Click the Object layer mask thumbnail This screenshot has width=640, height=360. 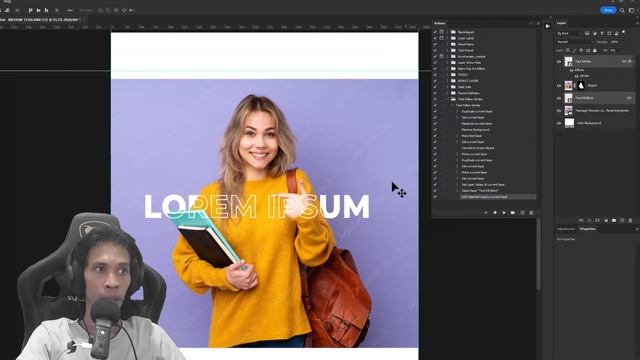pyautogui.click(x=581, y=85)
